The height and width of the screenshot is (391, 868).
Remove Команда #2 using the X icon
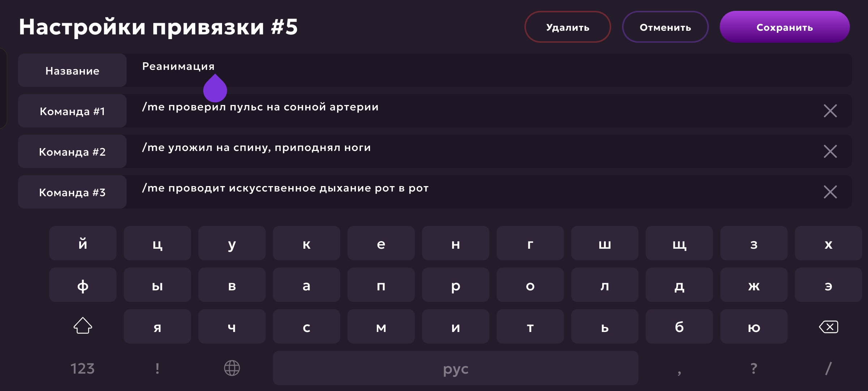830,151
